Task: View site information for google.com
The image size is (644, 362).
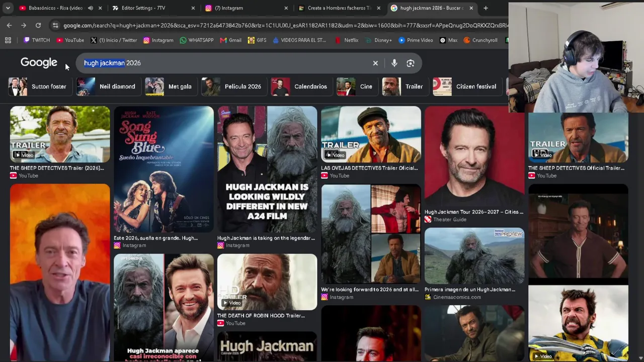Action: [x=55, y=25]
